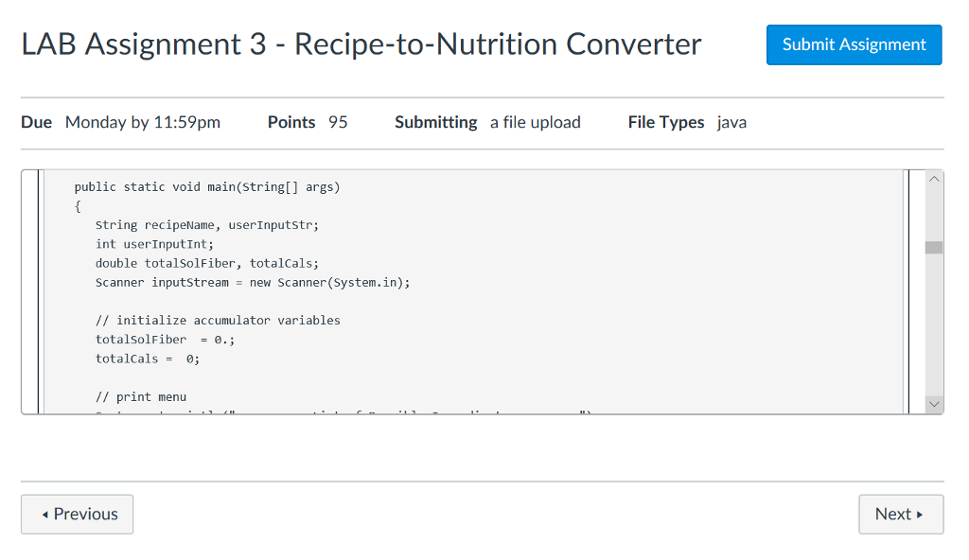Click the 'a file upload' text
Screen dimensions: 969x560
coord(536,121)
